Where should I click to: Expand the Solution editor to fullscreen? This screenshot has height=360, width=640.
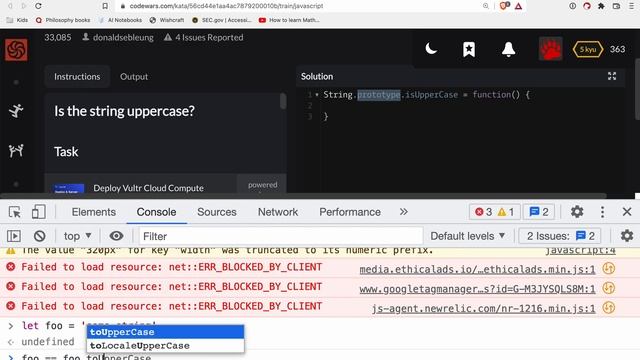(612, 76)
